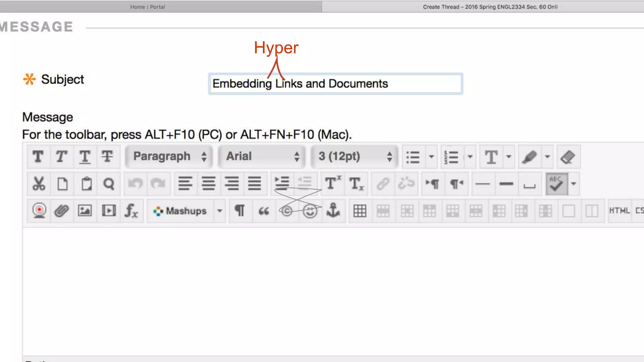Image resolution: width=644 pixels, height=362 pixels.
Task: Toggle Underline text formatting
Action: [85, 156]
